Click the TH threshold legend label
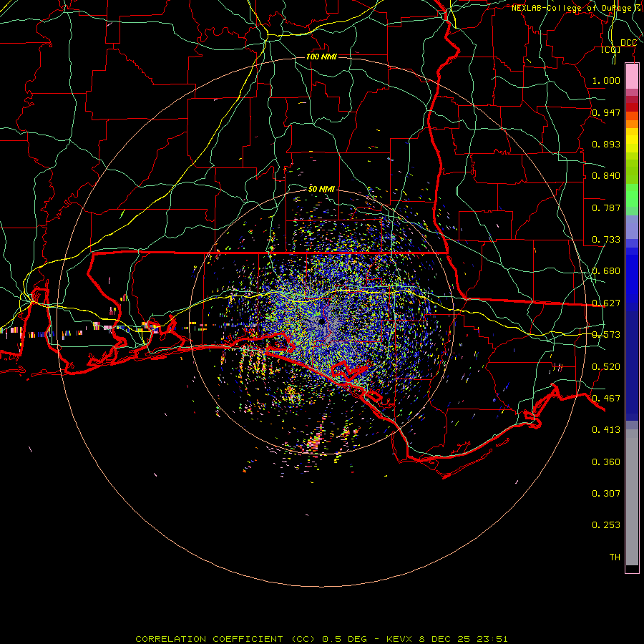The height and width of the screenshot is (644, 644). coord(615,557)
